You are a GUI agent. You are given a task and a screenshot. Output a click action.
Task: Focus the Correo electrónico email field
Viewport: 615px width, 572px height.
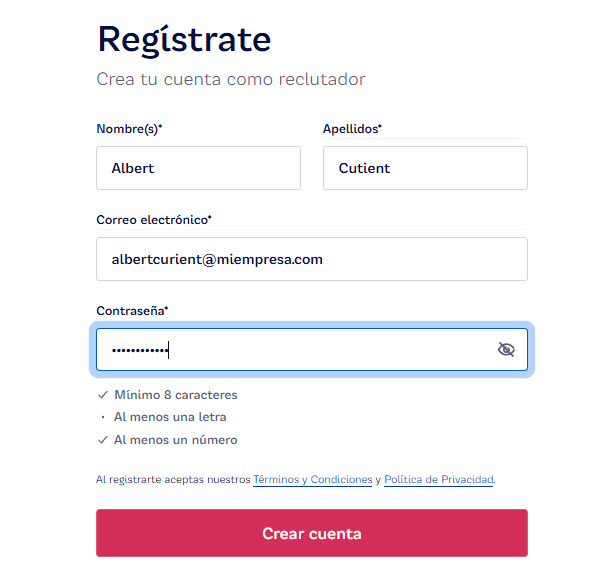click(311, 259)
